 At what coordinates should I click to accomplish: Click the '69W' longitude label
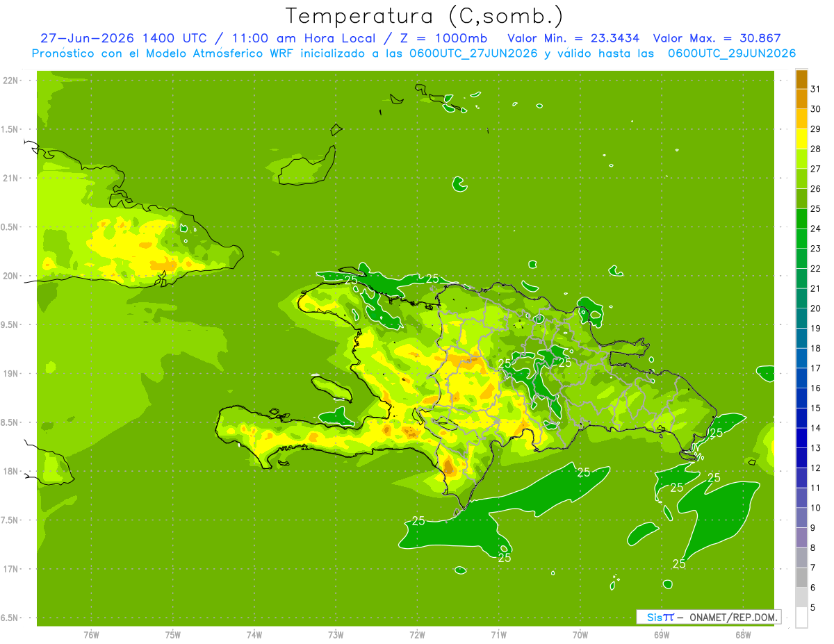[x=662, y=634]
